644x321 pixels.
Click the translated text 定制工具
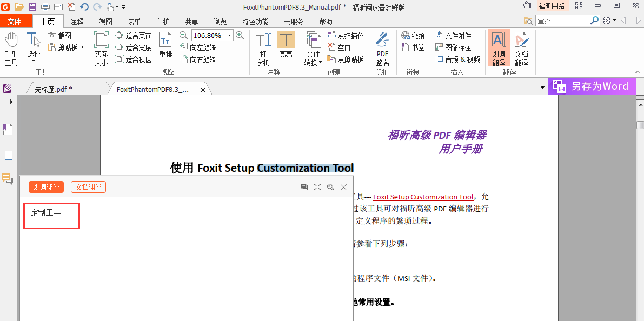pyautogui.click(x=45, y=212)
